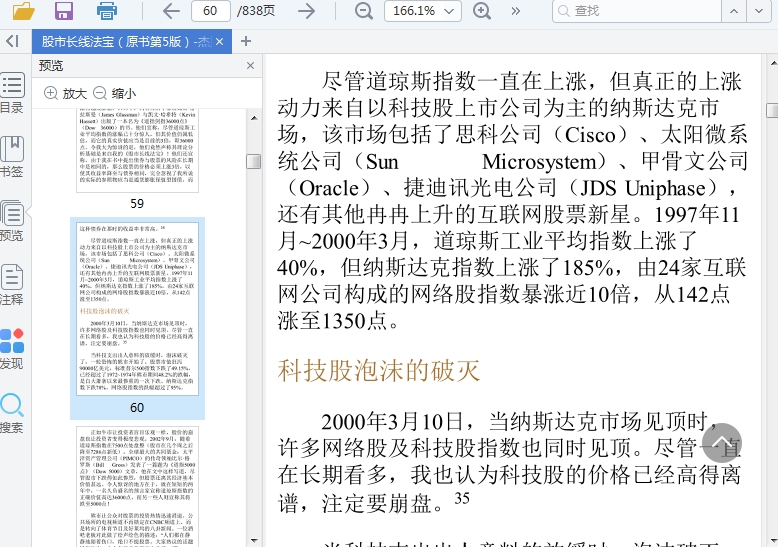This screenshot has width=778, height=547.
Task: Open the 目录 table of contents panel
Action: coord(11,93)
